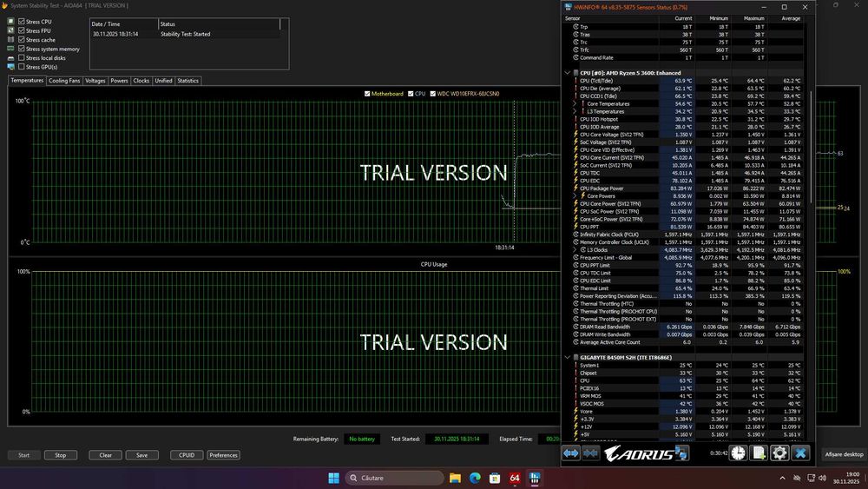
Task: Switch to AIDA64 taskbar icon
Action: pyautogui.click(x=515, y=478)
